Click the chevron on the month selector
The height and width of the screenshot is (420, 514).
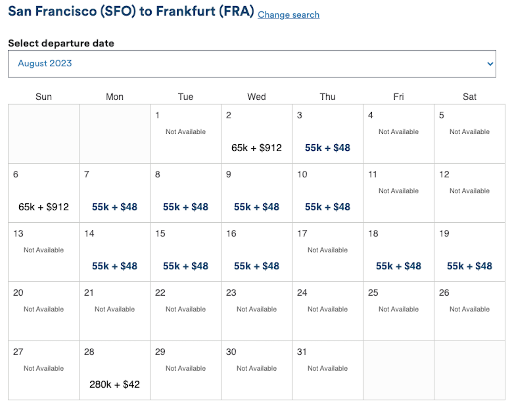coord(491,64)
